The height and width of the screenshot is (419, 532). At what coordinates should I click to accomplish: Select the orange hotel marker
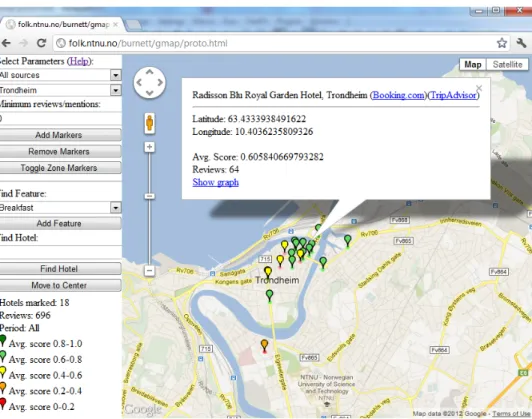point(264,346)
